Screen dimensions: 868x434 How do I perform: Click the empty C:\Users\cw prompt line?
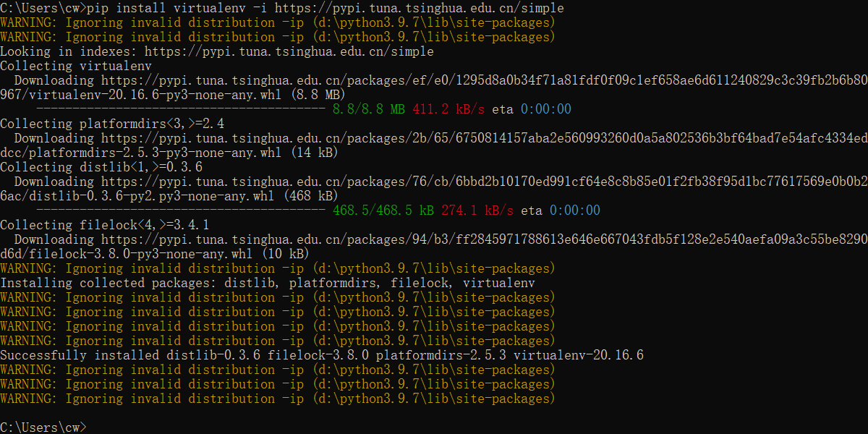tap(43, 427)
